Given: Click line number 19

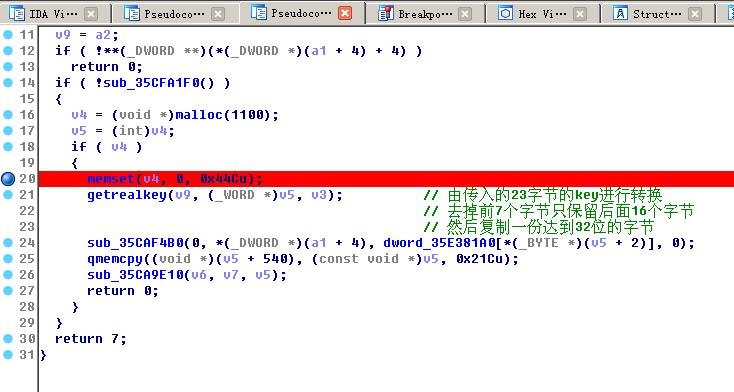Looking at the screenshot, I should 27,163.
